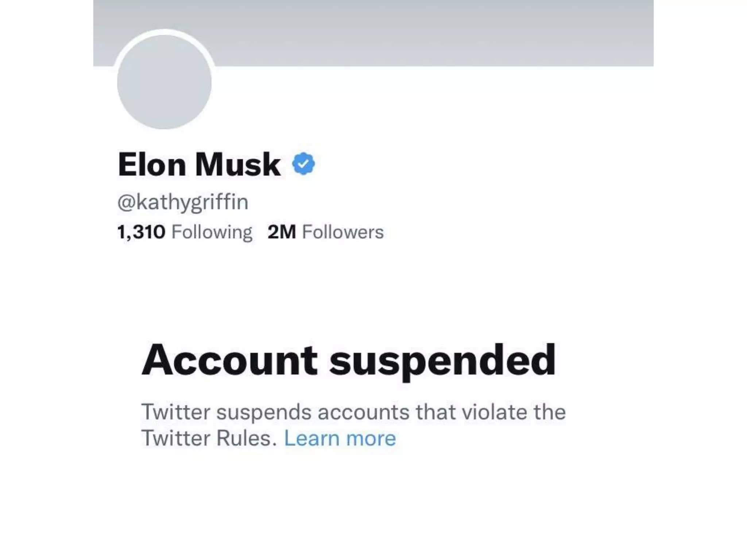Click the "Twitter Rules." text
This screenshot has width=747, height=560.
click(x=209, y=438)
